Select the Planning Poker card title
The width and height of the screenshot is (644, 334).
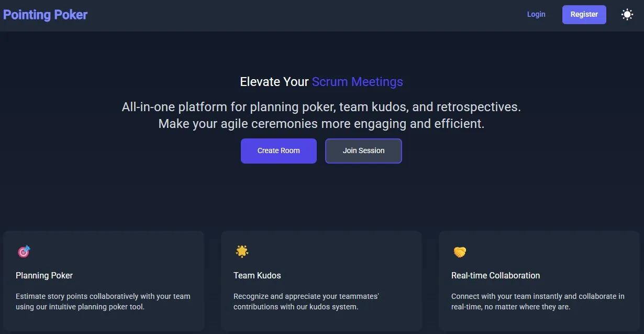[45, 276]
